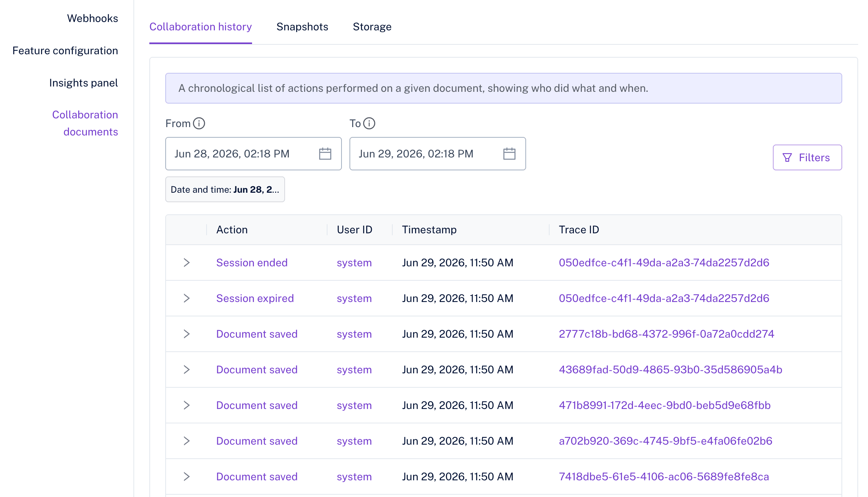Open the Filters button

click(x=807, y=157)
